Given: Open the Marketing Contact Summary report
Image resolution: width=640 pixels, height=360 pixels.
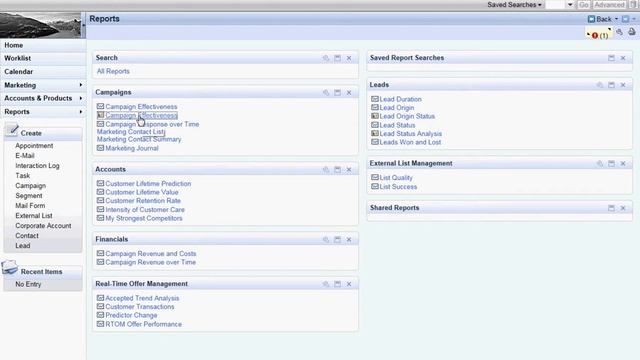Looking at the screenshot, I should (139, 139).
